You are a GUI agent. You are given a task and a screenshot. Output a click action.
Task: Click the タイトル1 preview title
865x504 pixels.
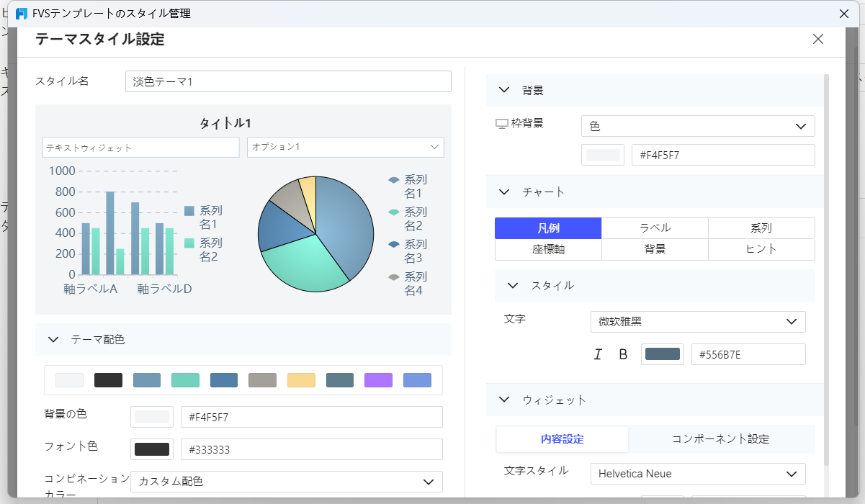(225, 123)
